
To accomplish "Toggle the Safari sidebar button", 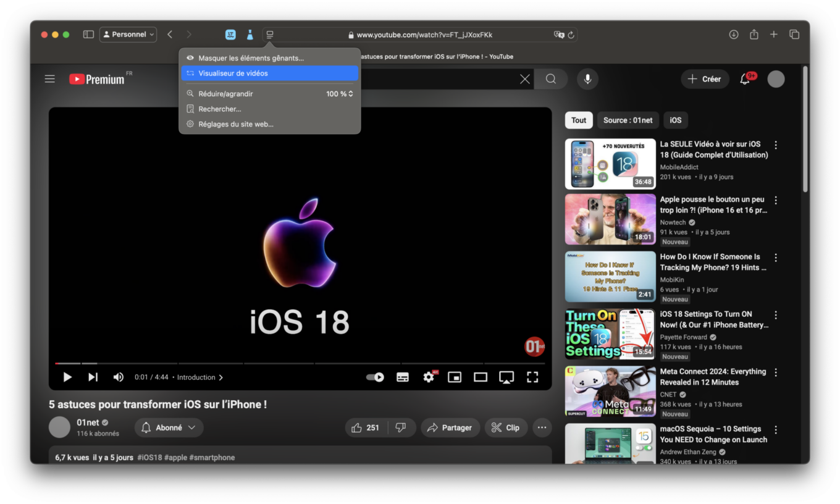I will [88, 35].
